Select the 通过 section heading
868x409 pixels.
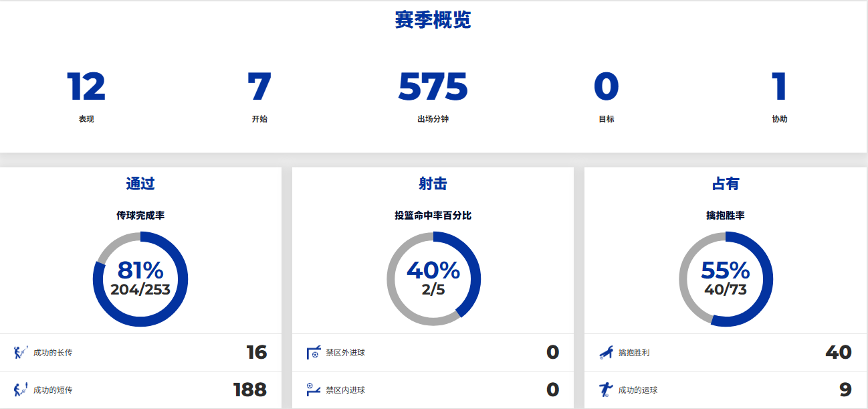(x=140, y=183)
